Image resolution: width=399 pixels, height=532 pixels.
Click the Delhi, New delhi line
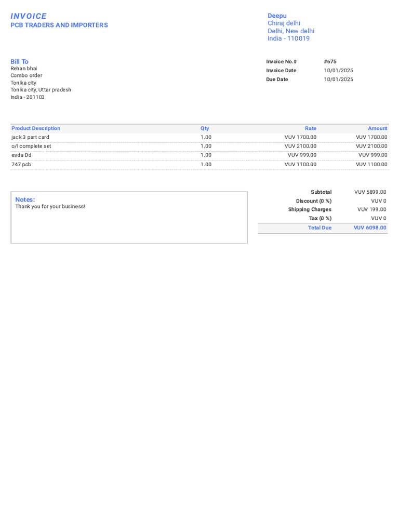(x=291, y=31)
